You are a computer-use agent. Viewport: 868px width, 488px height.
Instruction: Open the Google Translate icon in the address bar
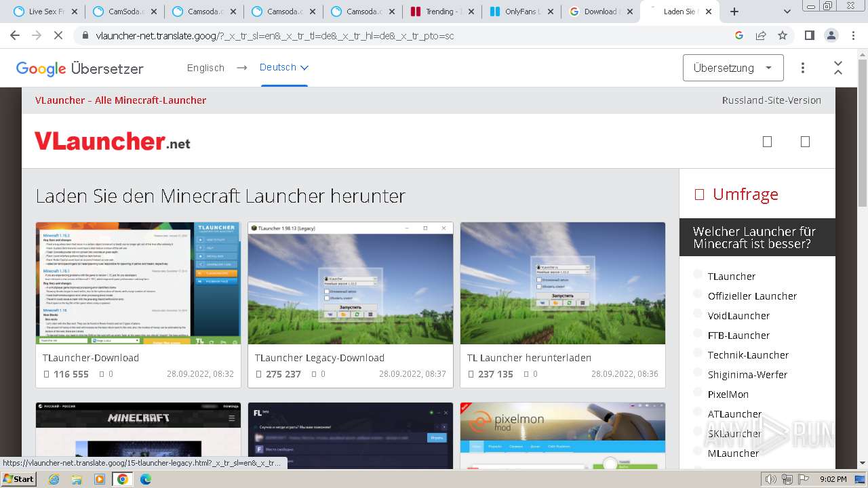click(x=739, y=36)
